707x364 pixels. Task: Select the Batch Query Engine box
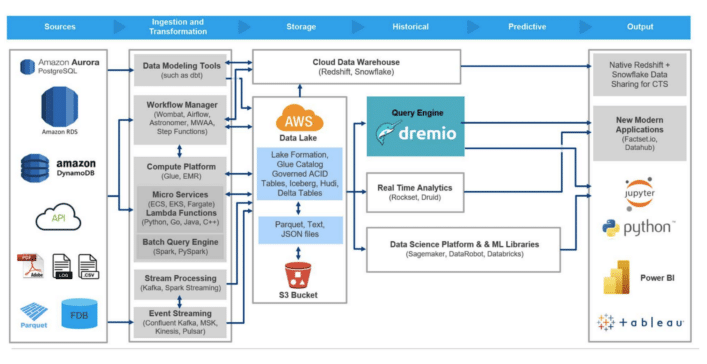click(x=180, y=247)
